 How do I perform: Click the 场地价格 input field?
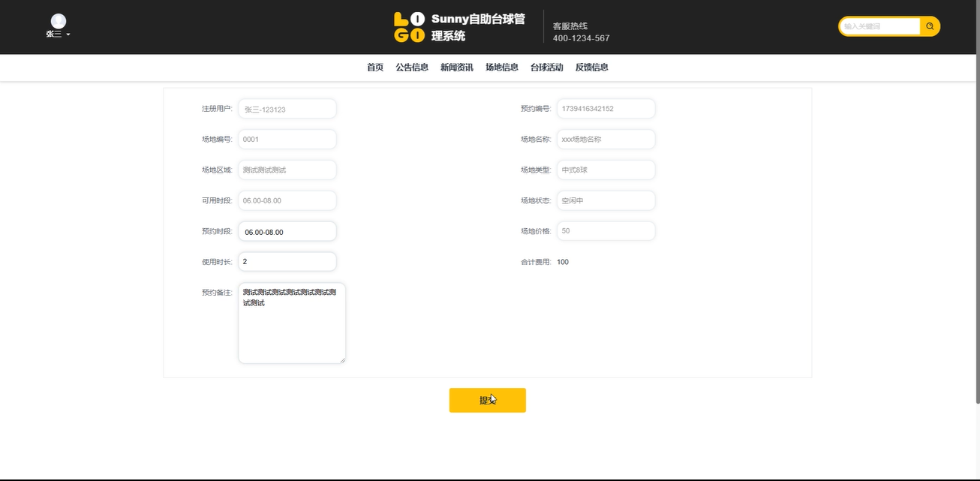click(x=606, y=231)
